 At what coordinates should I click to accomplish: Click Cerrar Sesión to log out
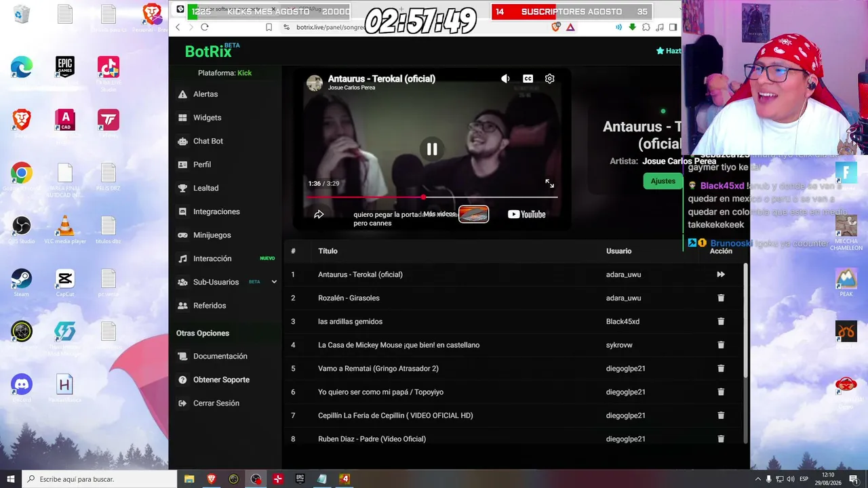tap(216, 403)
